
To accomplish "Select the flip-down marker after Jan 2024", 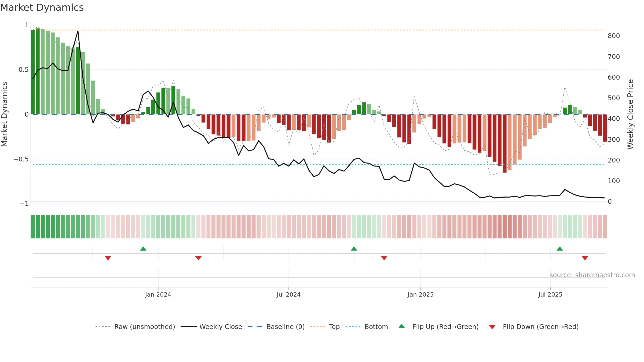I will [198, 258].
